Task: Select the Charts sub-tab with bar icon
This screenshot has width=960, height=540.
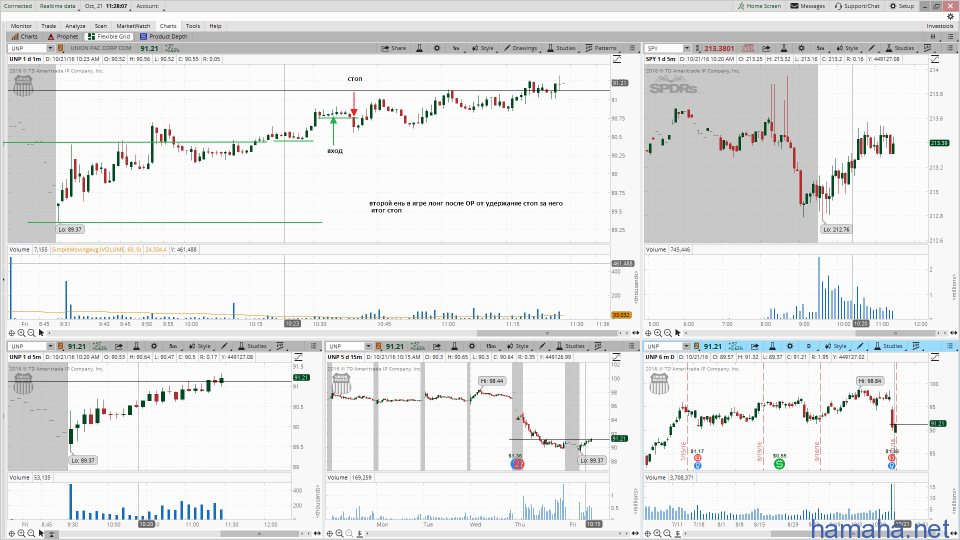Action: (x=24, y=37)
